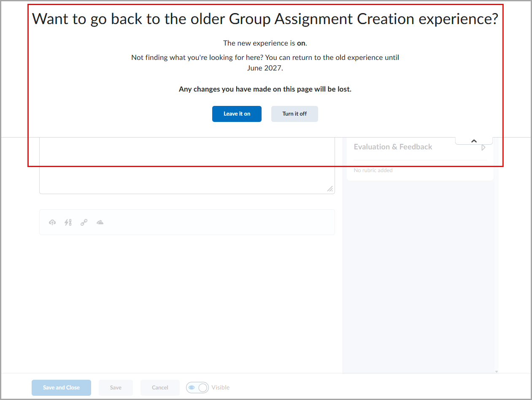Open the cloud storage attachment icon

pyautogui.click(x=100, y=222)
